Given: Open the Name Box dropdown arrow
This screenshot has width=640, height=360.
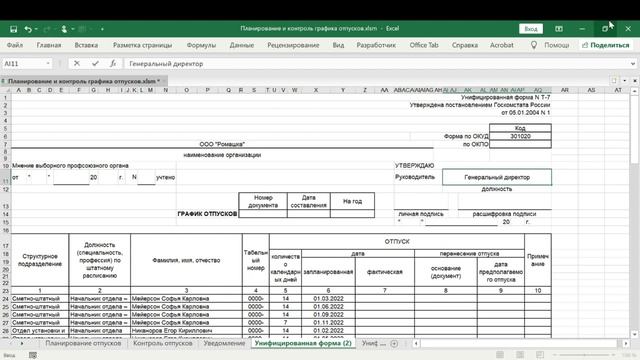Looking at the screenshot, I should (48, 64).
